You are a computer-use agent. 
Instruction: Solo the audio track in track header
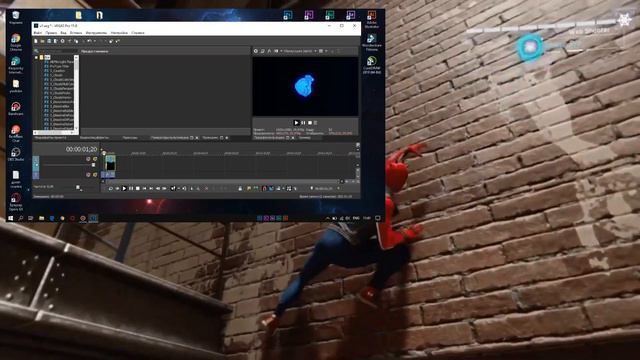[95, 174]
